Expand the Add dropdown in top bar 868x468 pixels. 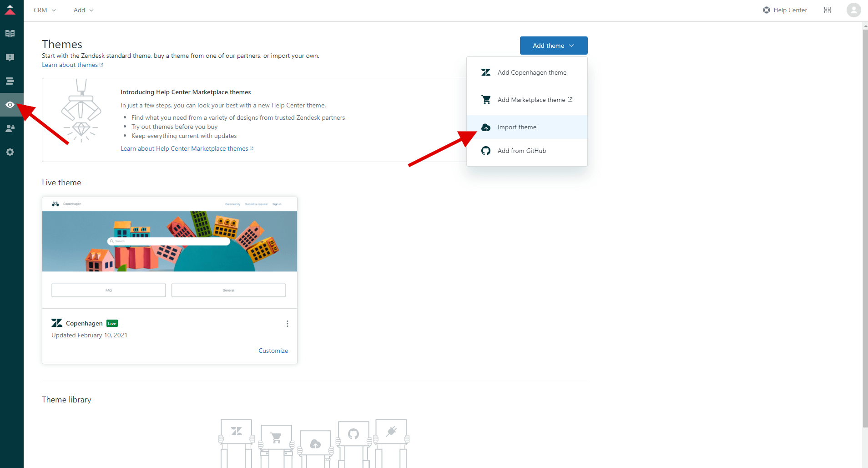(84, 10)
